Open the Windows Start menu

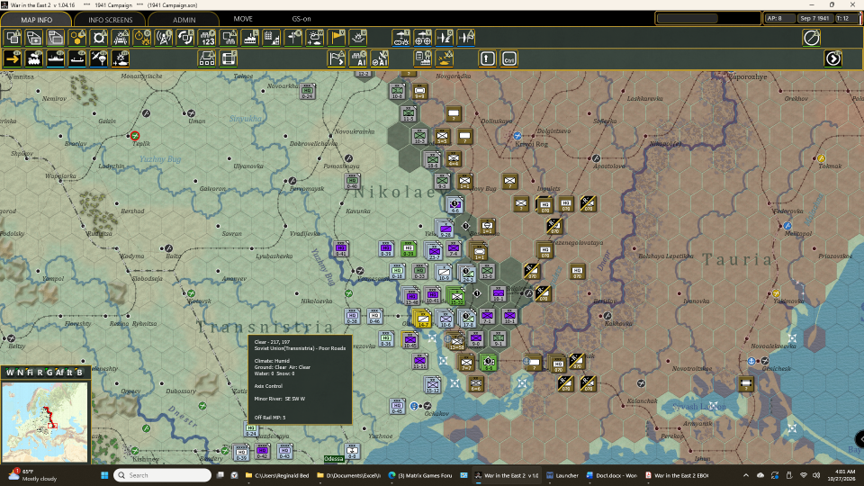point(104,475)
